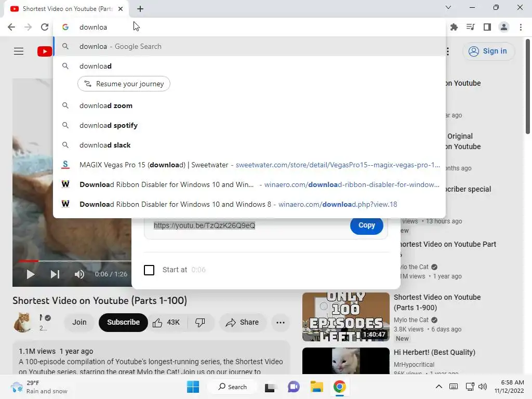Open the Chrome three-dot menu

click(521, 27)
